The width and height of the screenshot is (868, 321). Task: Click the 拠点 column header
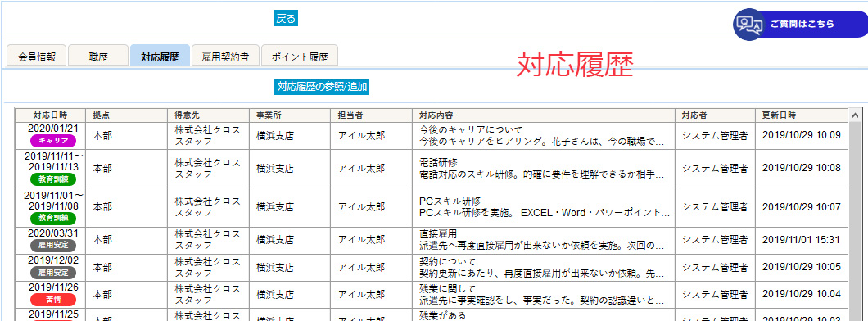[126, 115]
